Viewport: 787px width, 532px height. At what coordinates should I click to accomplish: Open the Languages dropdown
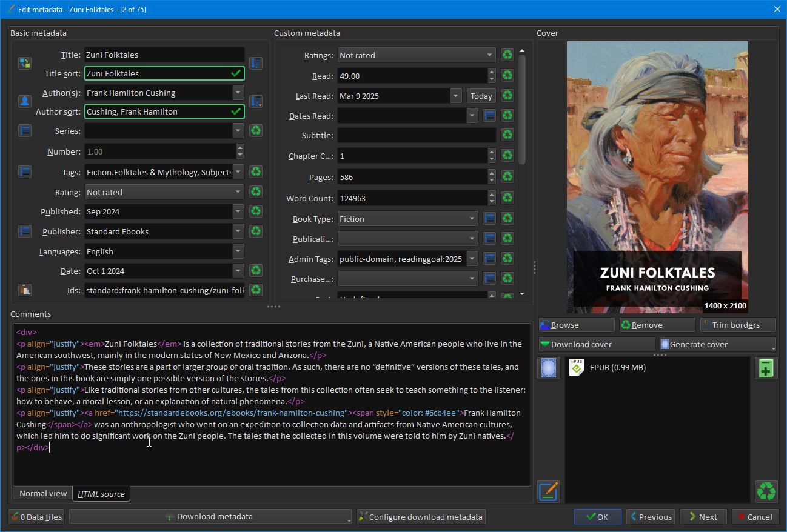(x=238, y=251)
